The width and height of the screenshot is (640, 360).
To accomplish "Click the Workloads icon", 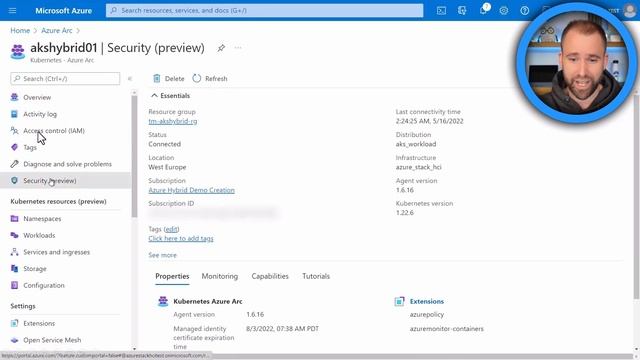I will coord(14,235).
